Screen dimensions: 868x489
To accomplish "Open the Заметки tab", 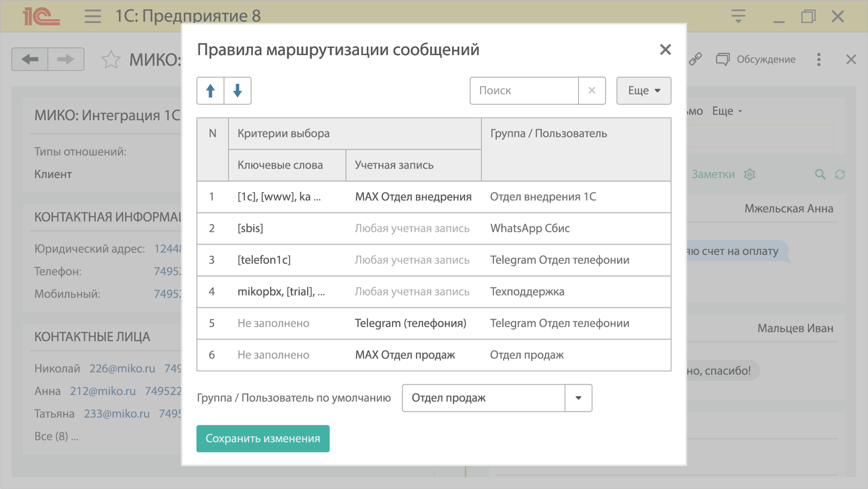I will point(713,174).
